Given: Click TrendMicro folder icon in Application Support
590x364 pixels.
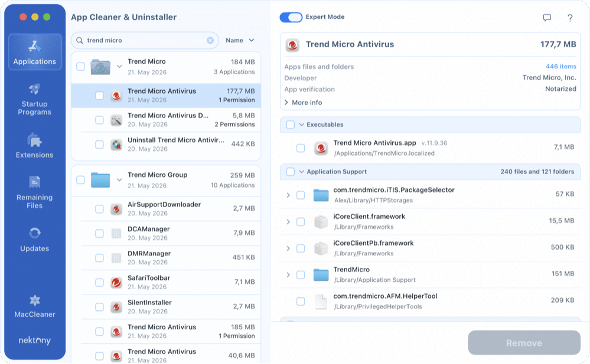Looking at the screenshot, I should [x=321, y=275].
